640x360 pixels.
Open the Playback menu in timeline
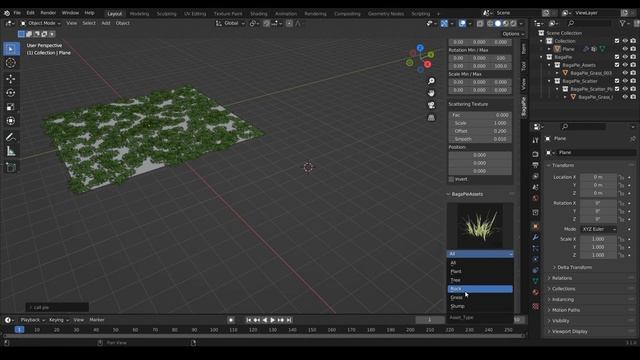[x=33, y=320]
